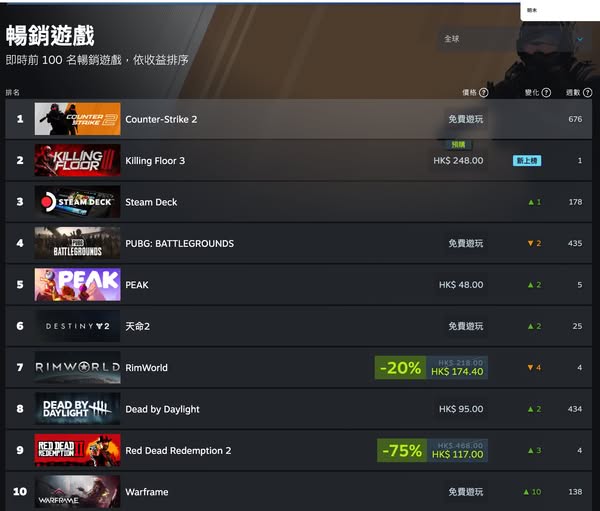
Task: Click the HK$ 248.00 Killing Floor 3 price
Action: click(x=458, y=160)
